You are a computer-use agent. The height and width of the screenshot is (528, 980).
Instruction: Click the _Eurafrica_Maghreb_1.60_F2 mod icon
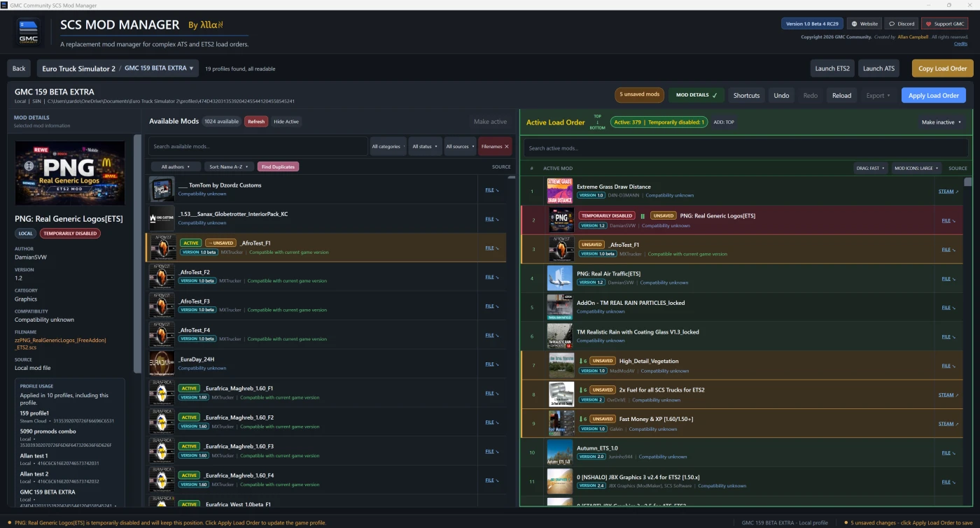[162, 422]
